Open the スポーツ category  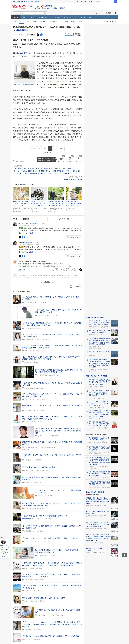coord(52,22)
